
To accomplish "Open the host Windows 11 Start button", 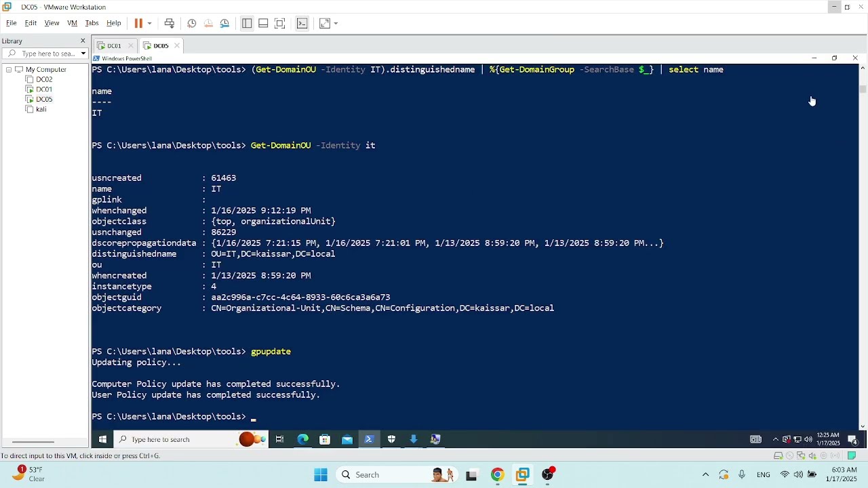I will coord(321,474).
